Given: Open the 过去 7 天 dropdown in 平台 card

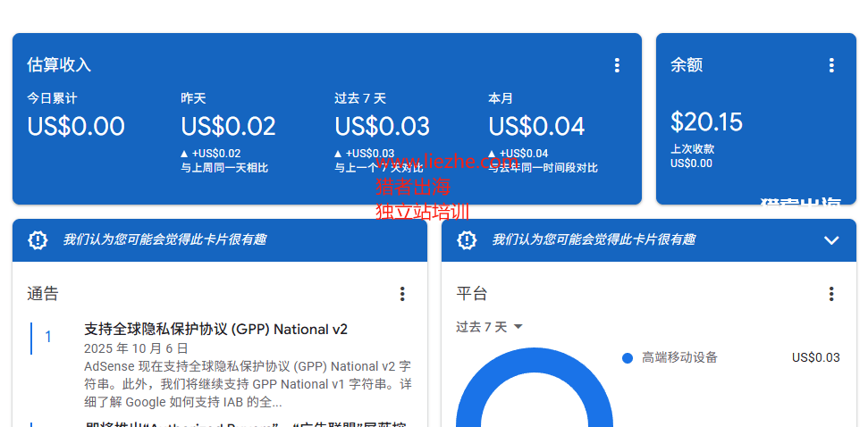Looking at the screenshot, I should [489, 327].
